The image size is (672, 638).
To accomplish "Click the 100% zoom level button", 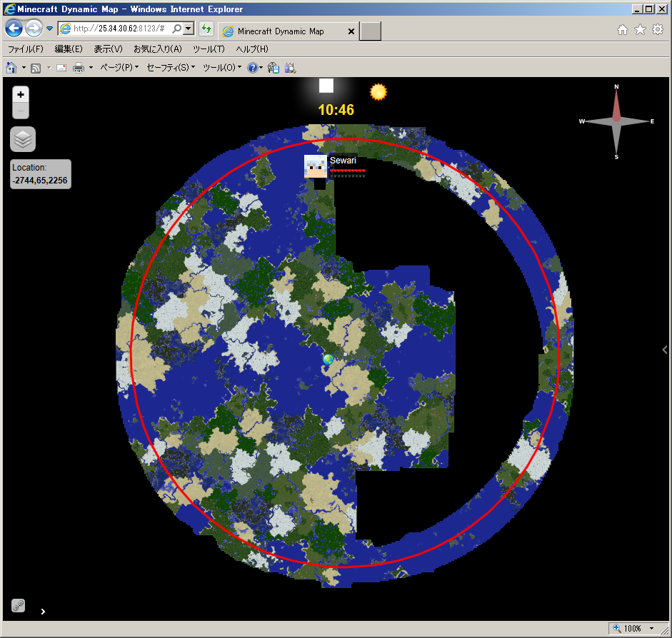I will pyautogui.click(x=628, y=628).
